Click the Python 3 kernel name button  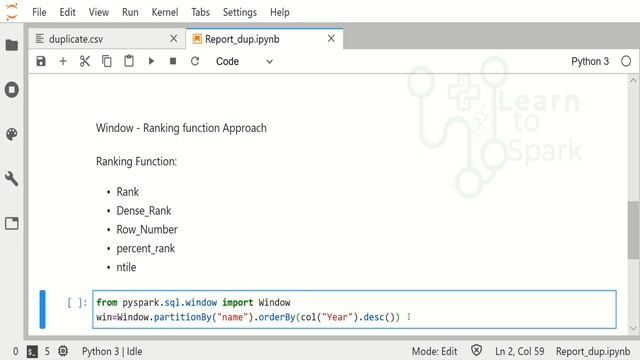[x=590, y=61]
